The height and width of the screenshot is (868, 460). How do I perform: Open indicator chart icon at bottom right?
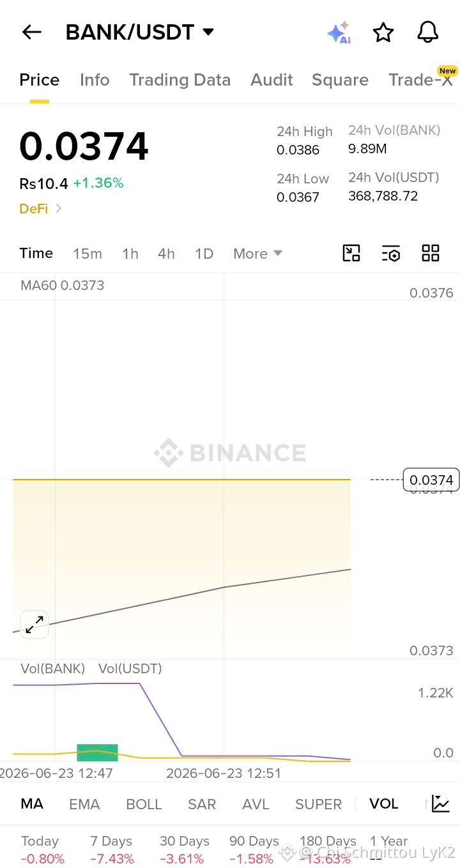click(x=441, y=803)
